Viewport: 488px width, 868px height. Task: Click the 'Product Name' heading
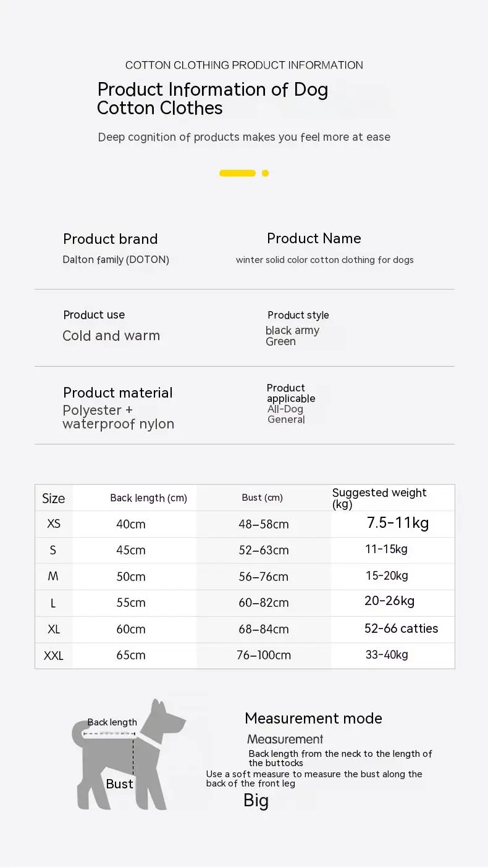pyautogui.click(x=314, y=238)
